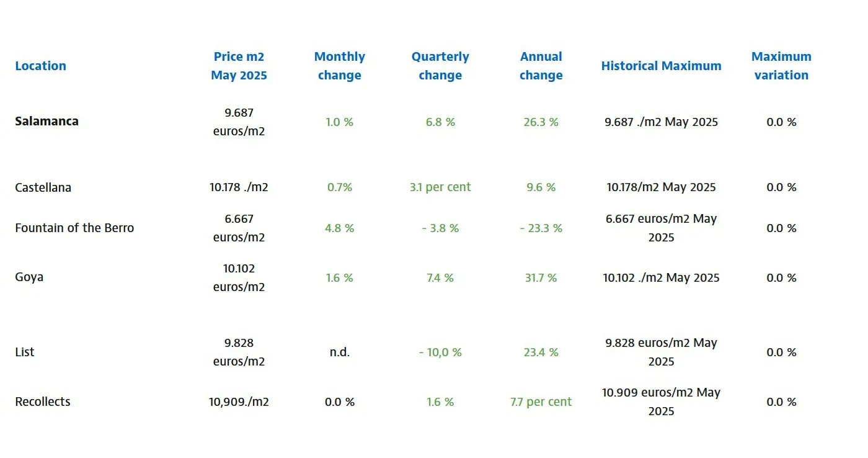Select the Castellana location name
Screen dimensions: 868x458
pos(43,187)
